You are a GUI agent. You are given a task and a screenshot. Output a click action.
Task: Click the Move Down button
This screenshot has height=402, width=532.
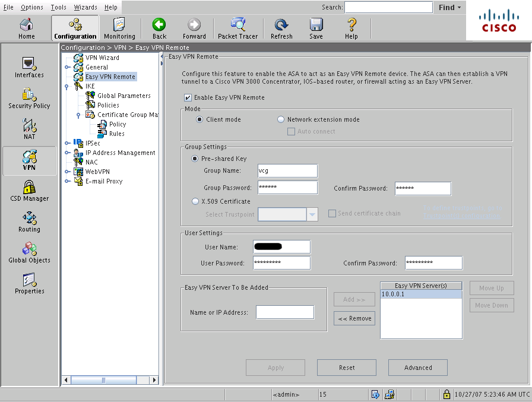click(492, 305)
